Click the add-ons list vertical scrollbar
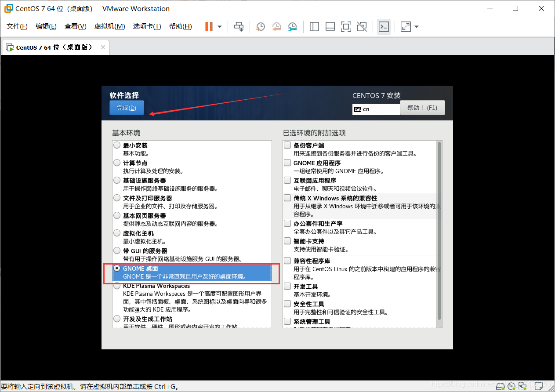This screenshot has width=555, height=392. click(x=439, y=234)
